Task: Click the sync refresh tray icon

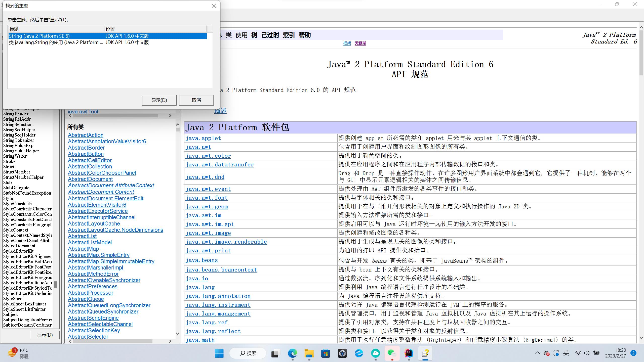Action: [x=556, y=353]
